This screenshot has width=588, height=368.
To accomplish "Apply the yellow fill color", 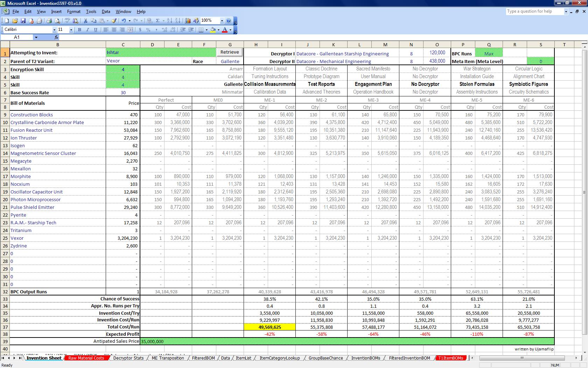I will pyautogui.click(x=213, y=30).
